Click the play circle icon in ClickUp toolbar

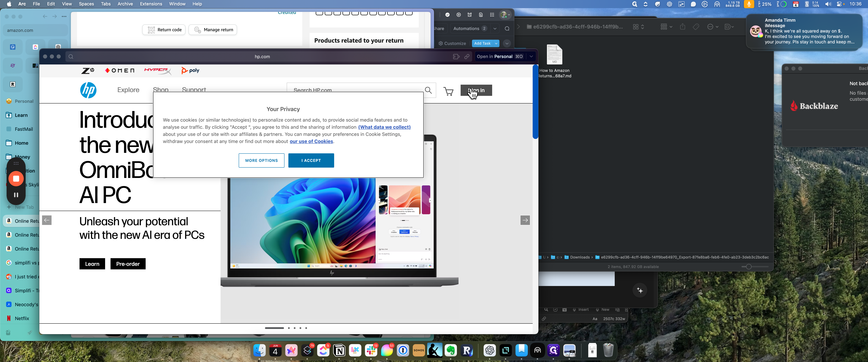tap(459, 15)
